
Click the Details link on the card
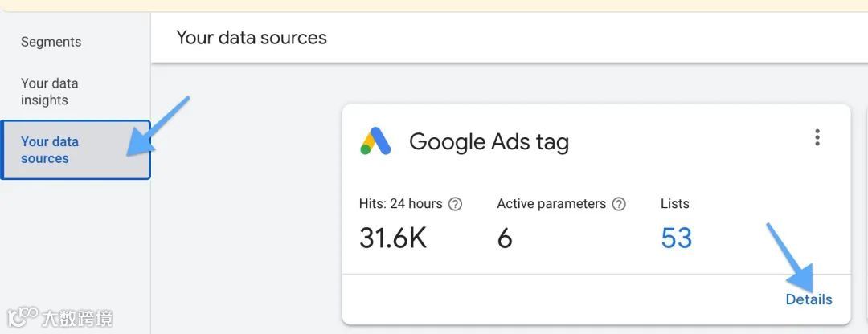coord(809,299)
